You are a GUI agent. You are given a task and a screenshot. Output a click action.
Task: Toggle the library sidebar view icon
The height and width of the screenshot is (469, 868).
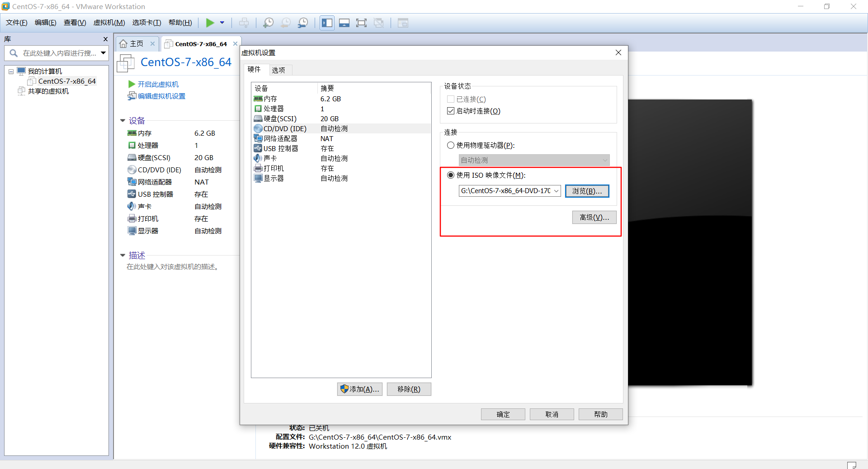click(327, 23)
